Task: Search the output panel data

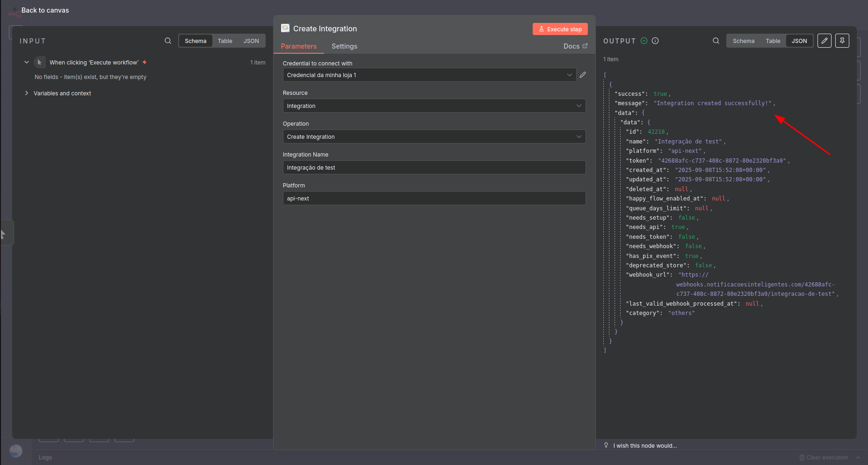Action: pos(716,41)
